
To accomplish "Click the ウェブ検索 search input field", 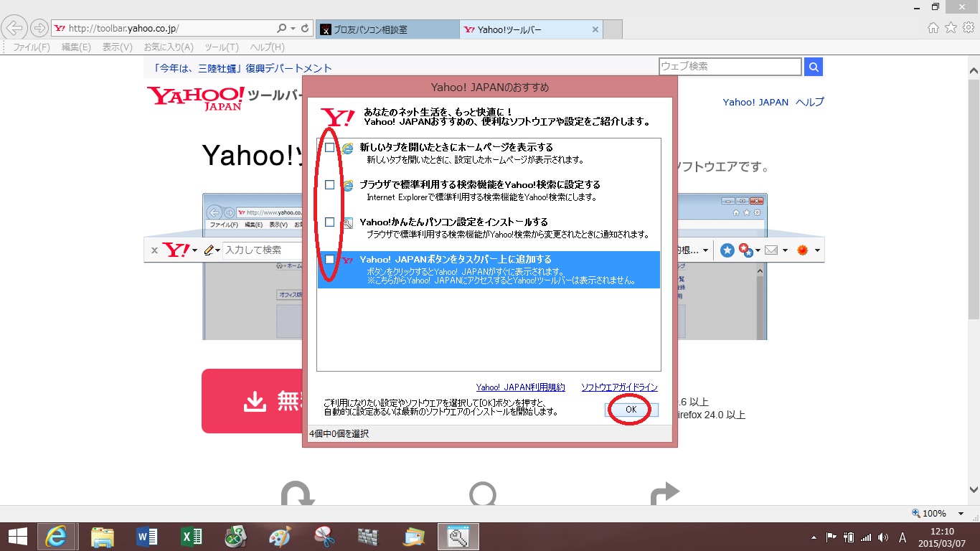I will click(730, 67).
